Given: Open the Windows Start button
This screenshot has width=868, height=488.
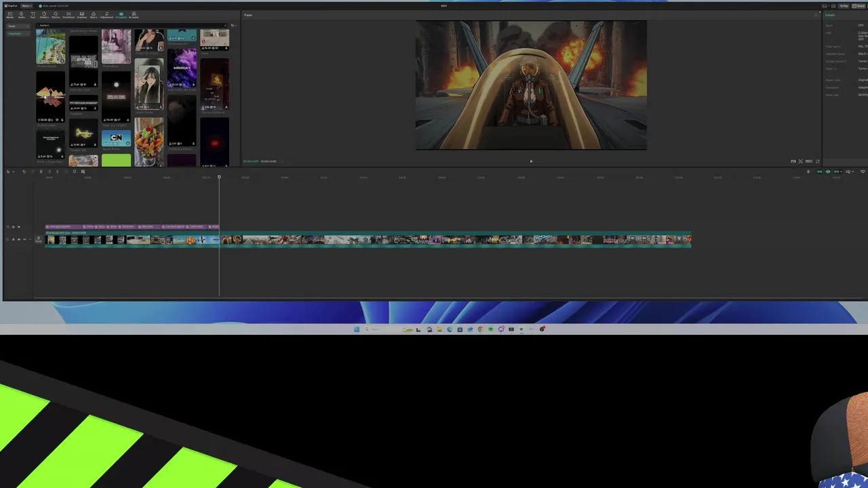Looking at the screenshot, I should coord(357,329).
